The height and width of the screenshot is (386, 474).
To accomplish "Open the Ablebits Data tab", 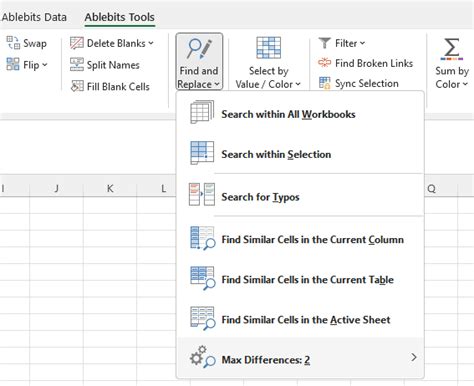I will tap(34, 17).
